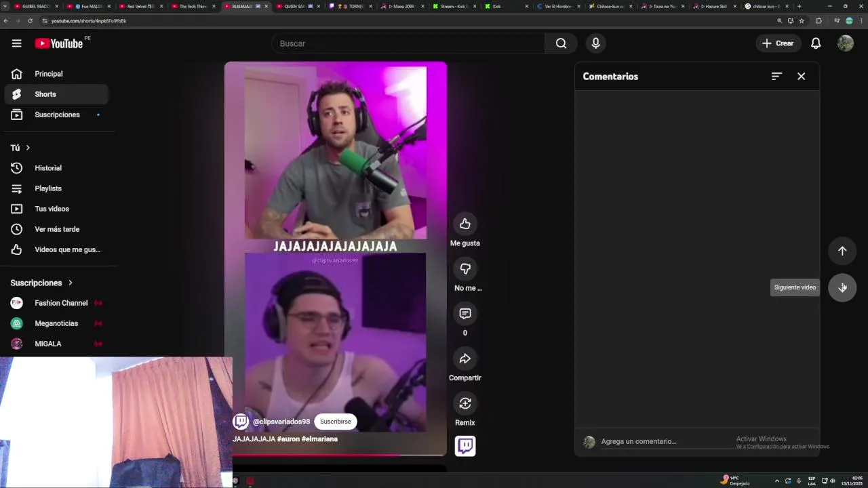Screen dimensions: 868x488
Task: Switch to the QUIEN SAB tab
Action: point(297,6)
